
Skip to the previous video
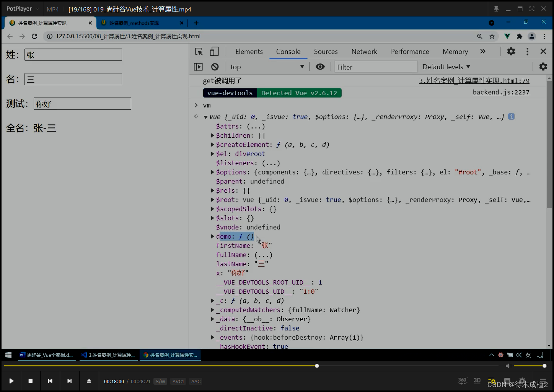50,381
